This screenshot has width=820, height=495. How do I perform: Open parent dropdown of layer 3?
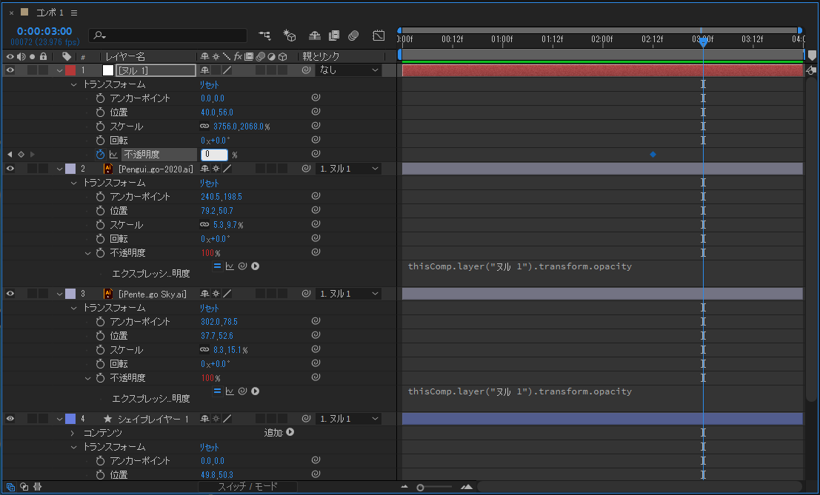(x=348, y=294)
